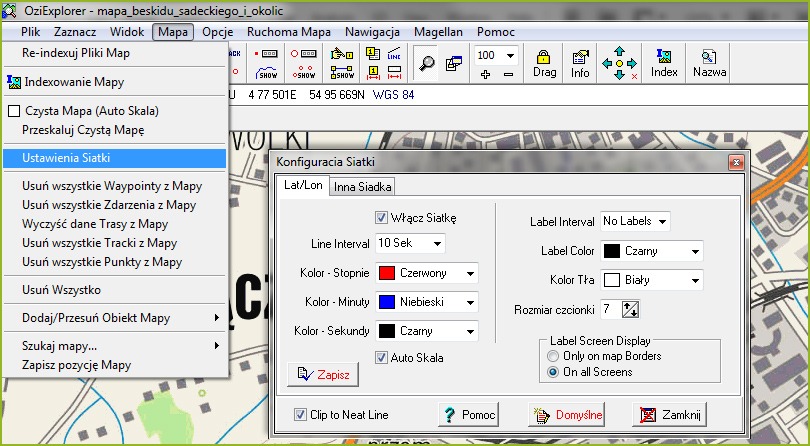Click the track SHOW toolbar icon

pyautogui.click(x=267, y=72)
